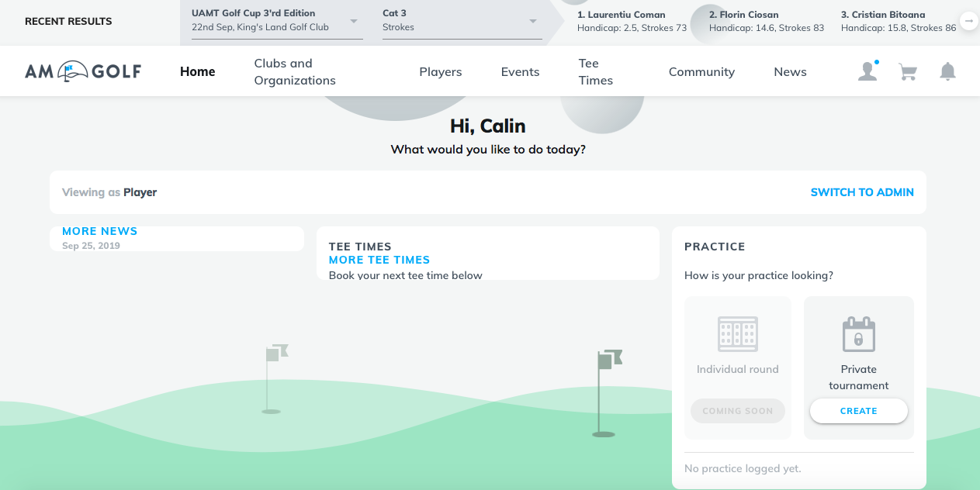
Task: Click the Viewing as Player text
Action: tap(109, 192)
